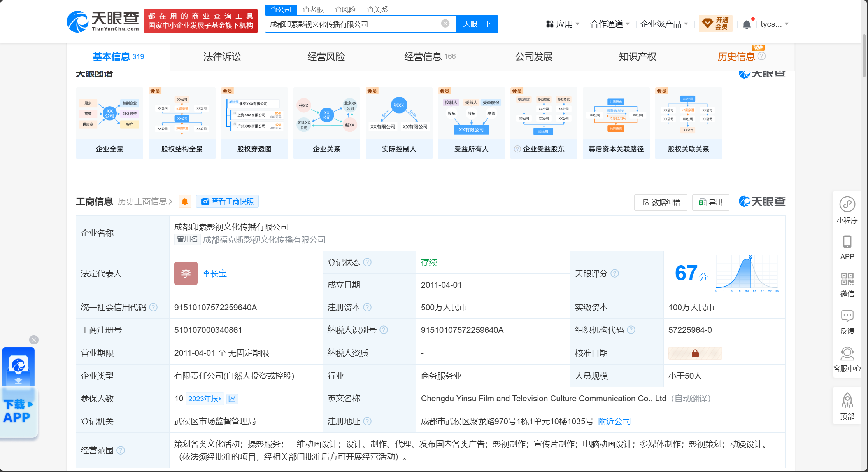Show the 微信 QR code icon

point(847,279)
